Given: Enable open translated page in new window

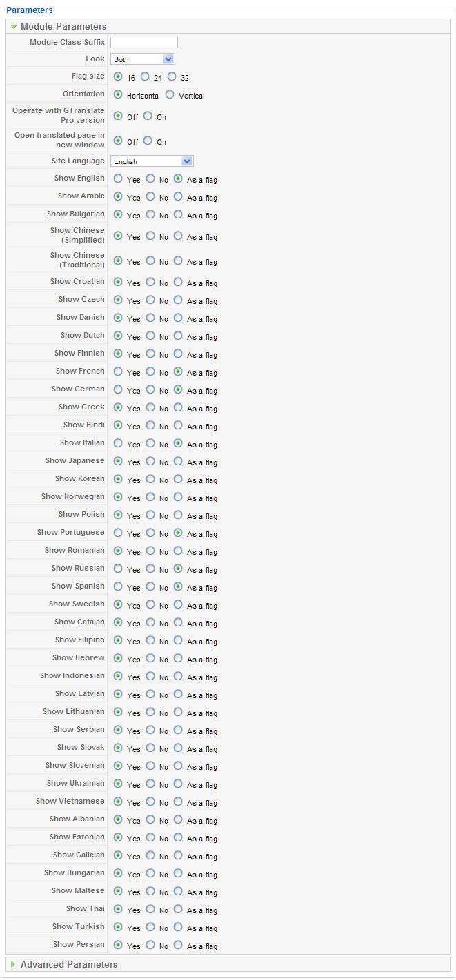Looking at the screenshot, I should point(148,141).
